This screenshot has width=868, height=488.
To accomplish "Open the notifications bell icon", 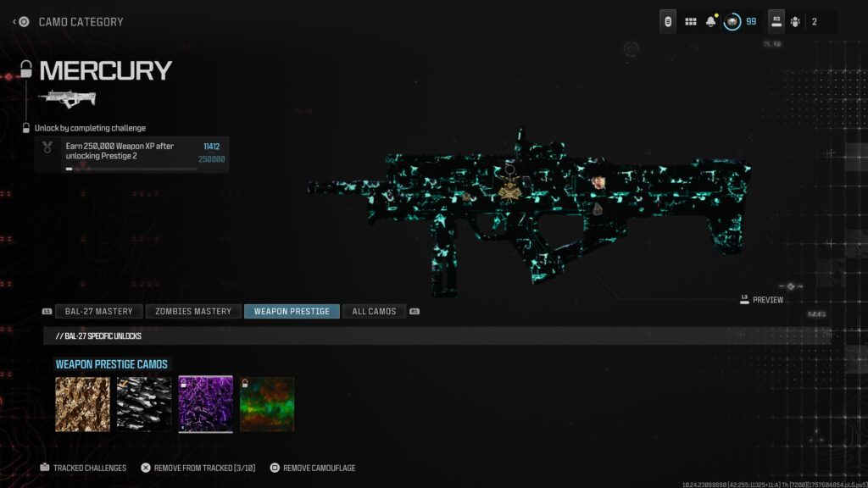I will 711,21.
